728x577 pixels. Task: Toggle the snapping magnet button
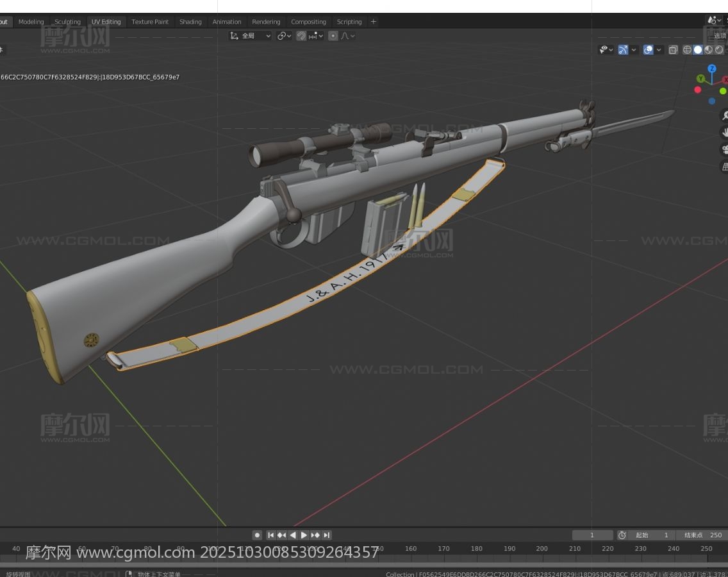coord(301,36)
